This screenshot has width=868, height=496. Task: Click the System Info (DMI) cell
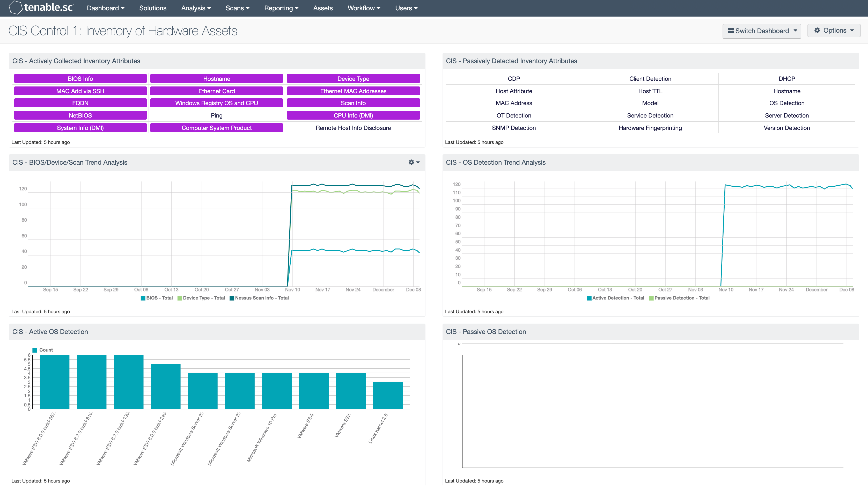(x=80, y=128)
